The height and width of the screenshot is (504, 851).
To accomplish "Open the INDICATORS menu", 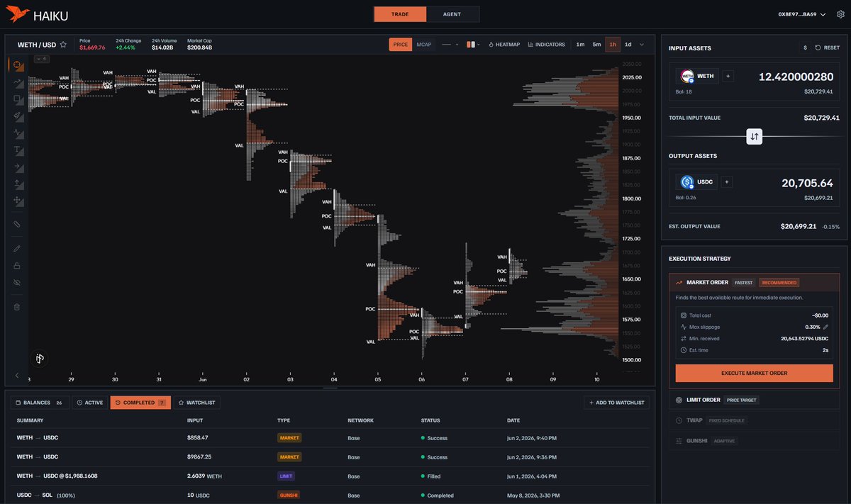I will 546,45.
